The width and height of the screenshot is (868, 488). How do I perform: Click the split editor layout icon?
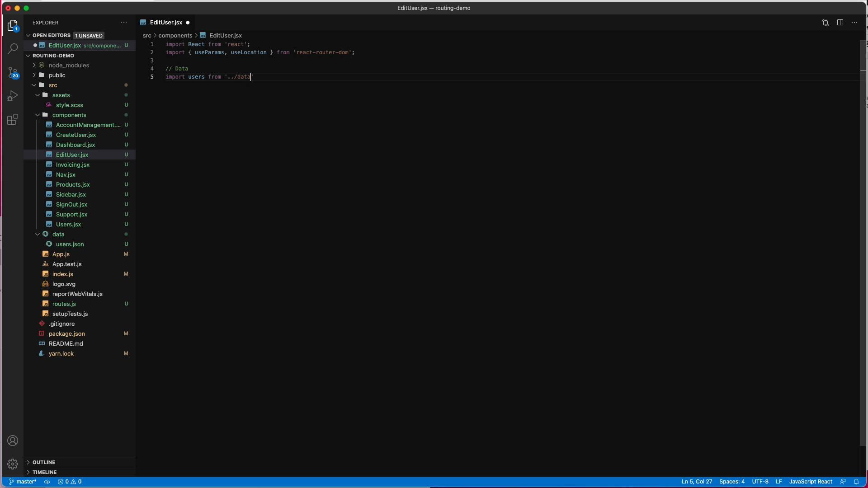click(840, 23)
